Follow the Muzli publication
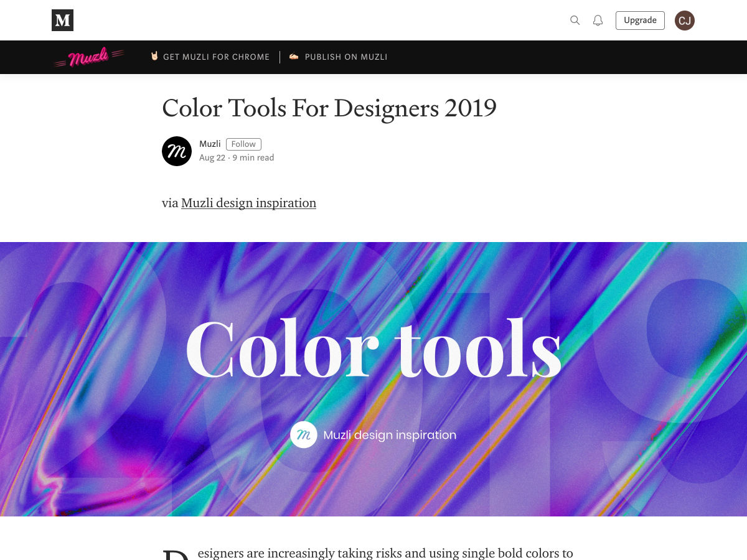The height and width of the screenshot is (560, 747). [x=243, y=144]
